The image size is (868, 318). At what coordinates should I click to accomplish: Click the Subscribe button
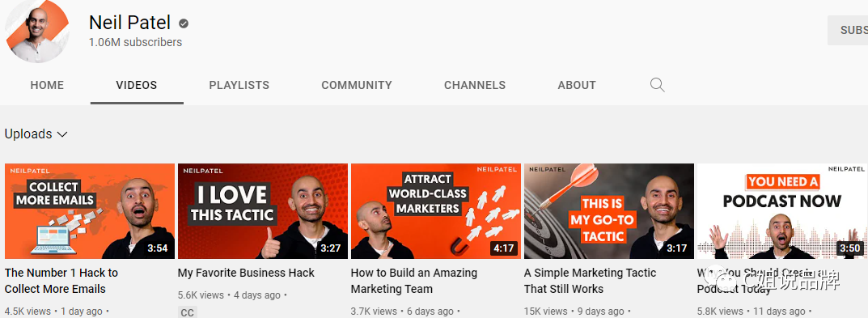(848, 31)
